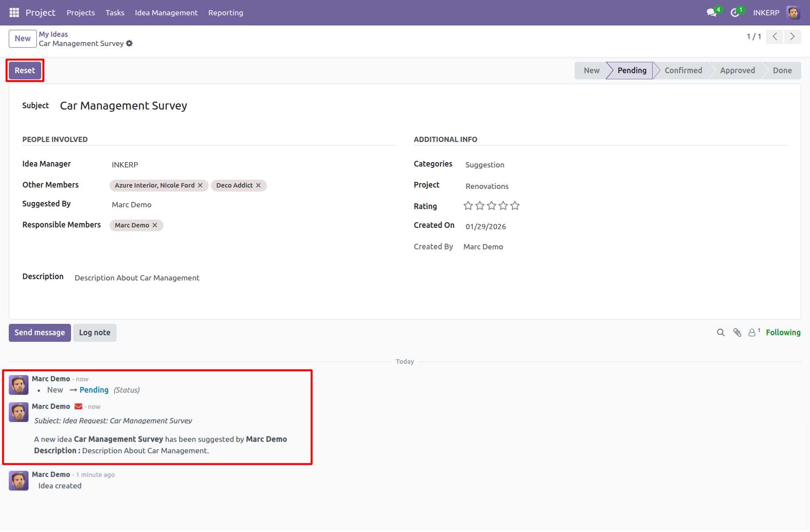Open the Idea Manager dropdown field

point(252,165)
